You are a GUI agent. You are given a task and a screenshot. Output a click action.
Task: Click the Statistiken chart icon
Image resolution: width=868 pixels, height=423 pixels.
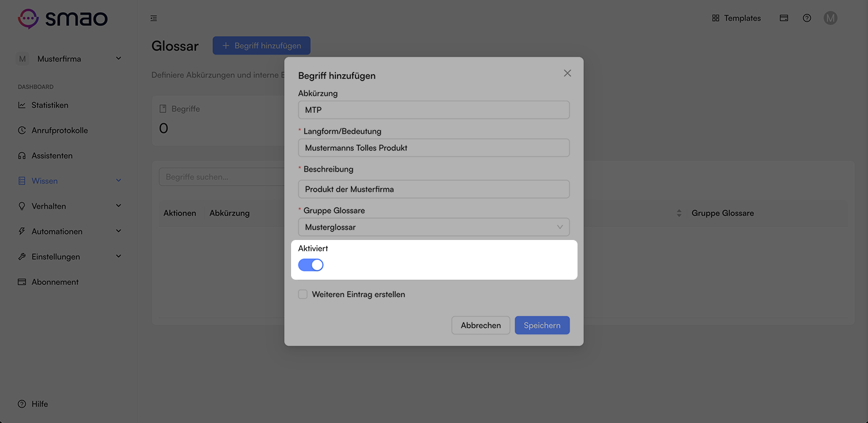pyautogui.click(x=22, y=105)
